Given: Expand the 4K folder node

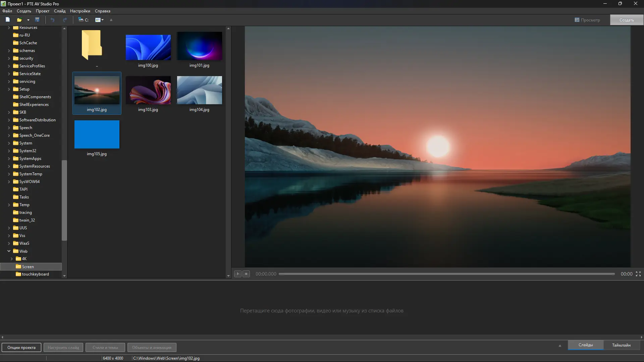Looking at the screenshot, I should coord(12,259).
